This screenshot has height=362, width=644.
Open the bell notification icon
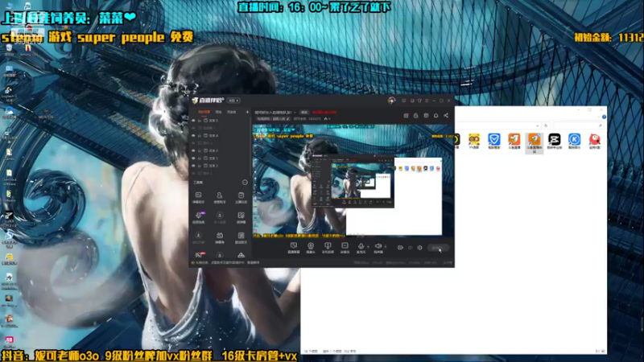tap(436, 115)
